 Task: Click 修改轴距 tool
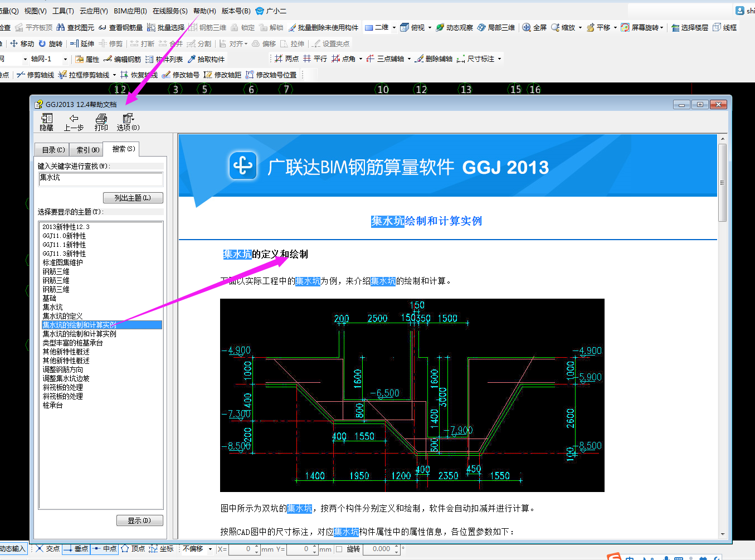pyautogui.click(x=222, y=75)
